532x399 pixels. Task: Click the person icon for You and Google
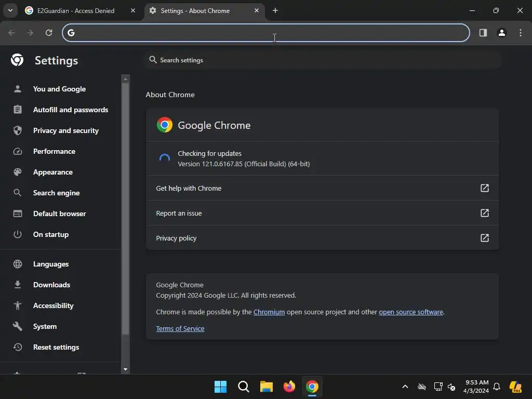coord(18,89)
